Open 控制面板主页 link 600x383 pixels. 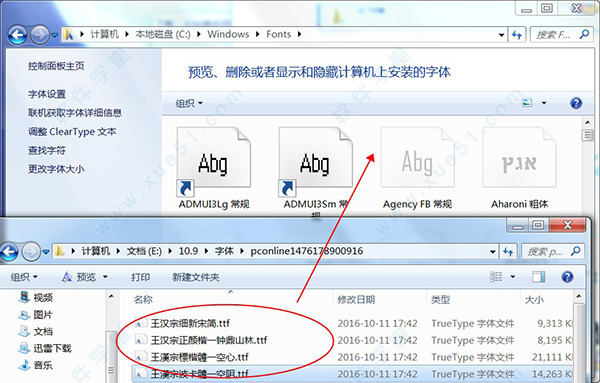(x=56, y=66)
